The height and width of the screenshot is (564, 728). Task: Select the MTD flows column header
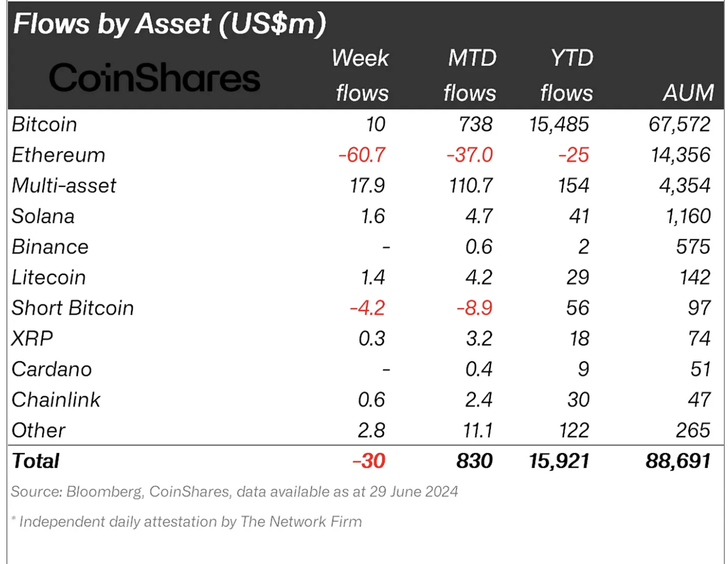tap(471, 75)
